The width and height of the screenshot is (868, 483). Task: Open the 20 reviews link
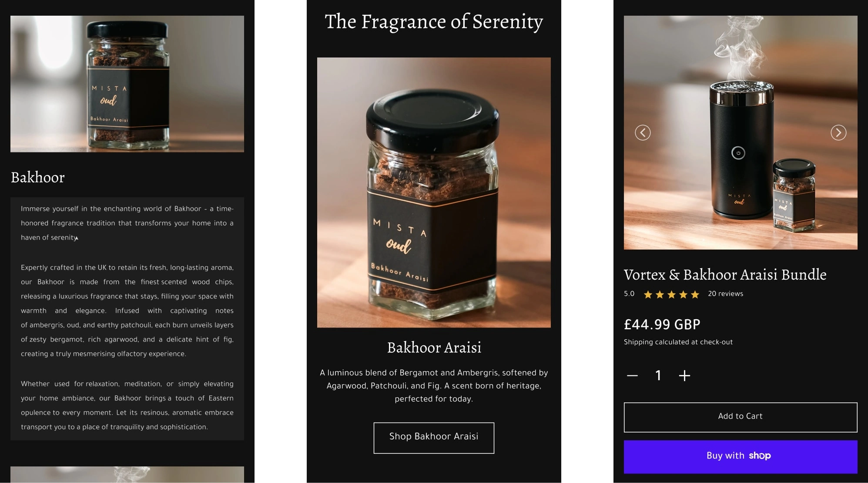click(x=725, y=294)
